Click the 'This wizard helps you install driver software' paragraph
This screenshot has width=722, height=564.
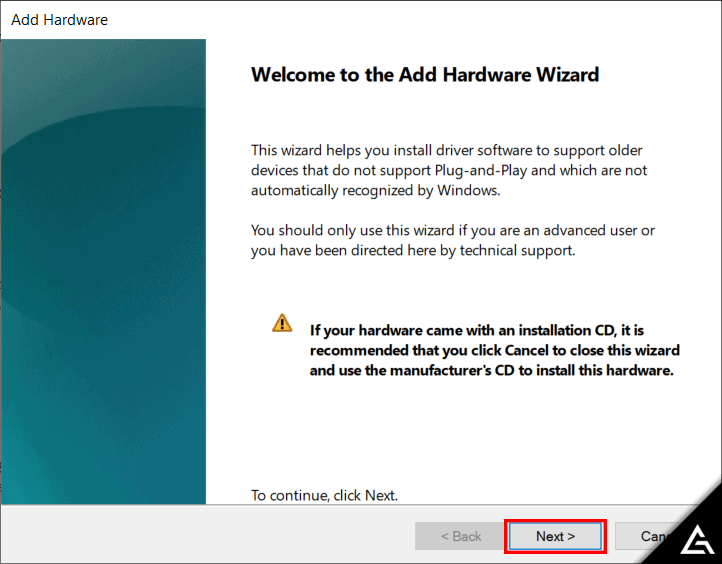(x=449, y=170)
